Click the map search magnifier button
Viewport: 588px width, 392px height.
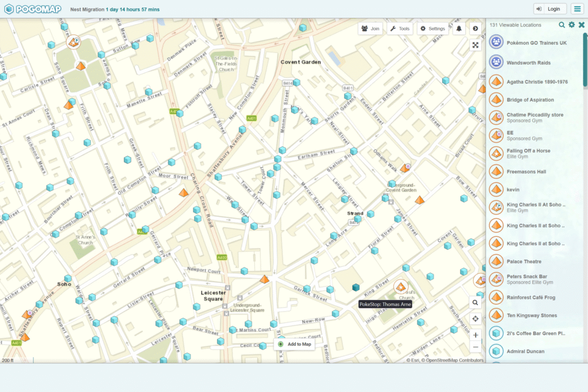click(x=475, y=302)
